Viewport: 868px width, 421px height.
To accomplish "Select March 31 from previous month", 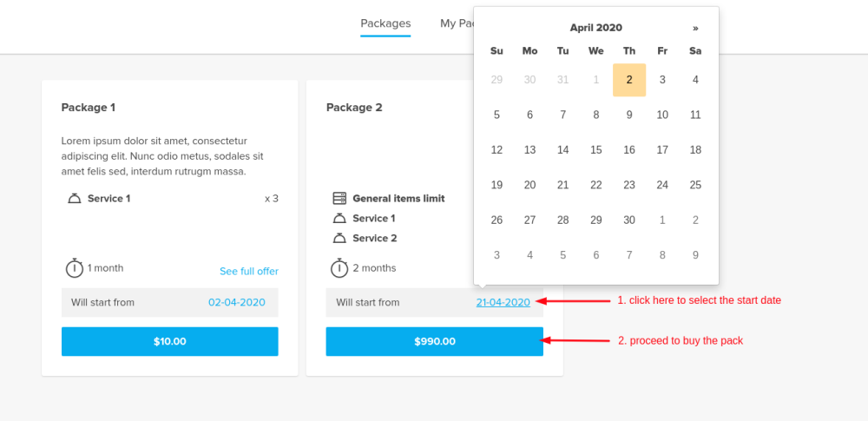I will coord(563,80).
